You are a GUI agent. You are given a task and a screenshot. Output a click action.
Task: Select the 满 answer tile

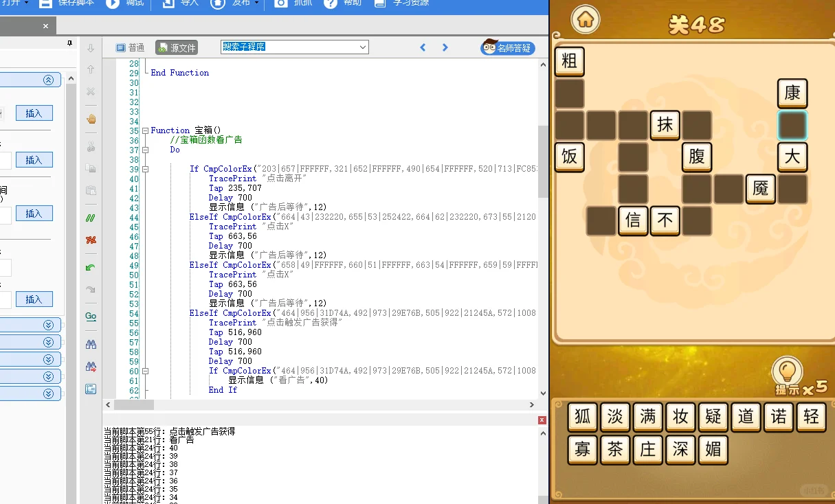(x=648, y=417)
